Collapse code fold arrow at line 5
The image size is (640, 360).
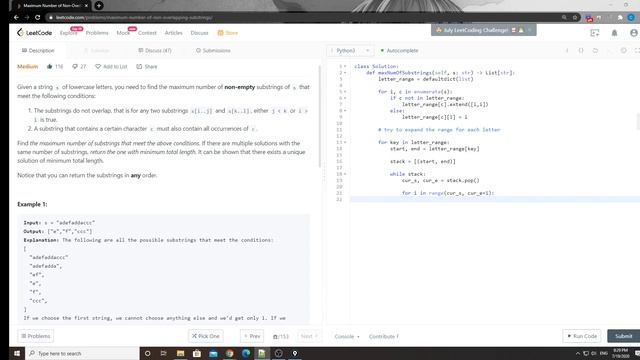345,92
